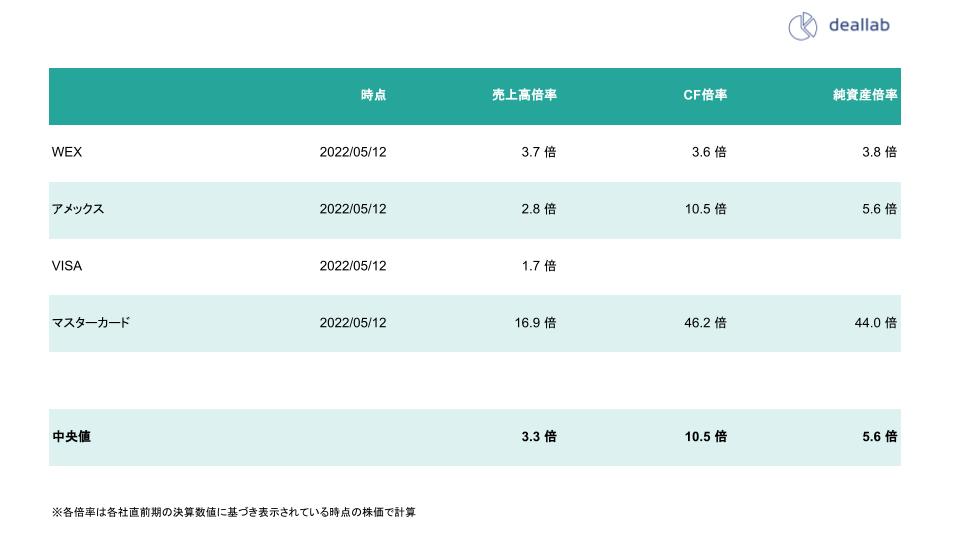Click the date in the WEX row
The height and width of the screenshot is (540, 960).
pos(353,152)
